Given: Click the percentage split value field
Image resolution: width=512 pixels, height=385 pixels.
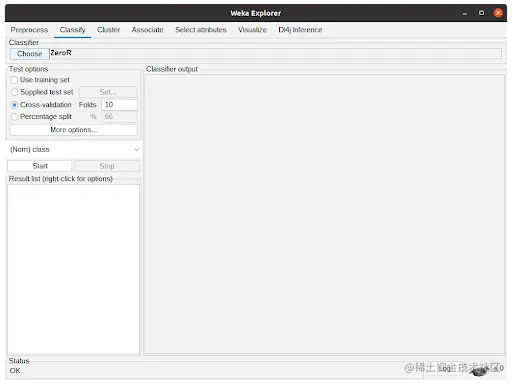Looking at the screenshot, I should pyautogui.click(x=119, y=116).
